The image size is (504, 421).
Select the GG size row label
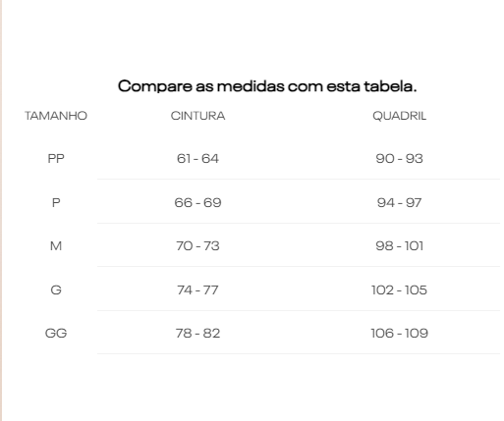56,334
